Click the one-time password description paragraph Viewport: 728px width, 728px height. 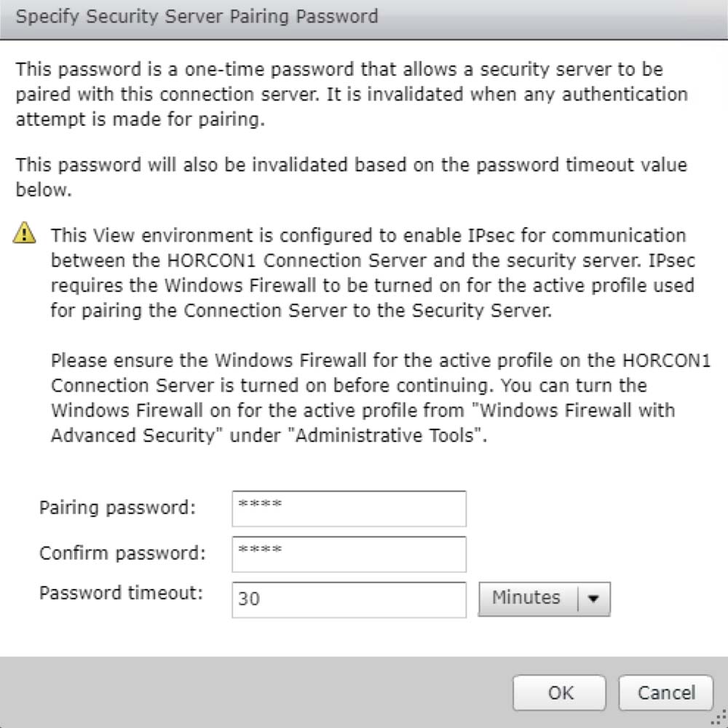tap(349, 95)
